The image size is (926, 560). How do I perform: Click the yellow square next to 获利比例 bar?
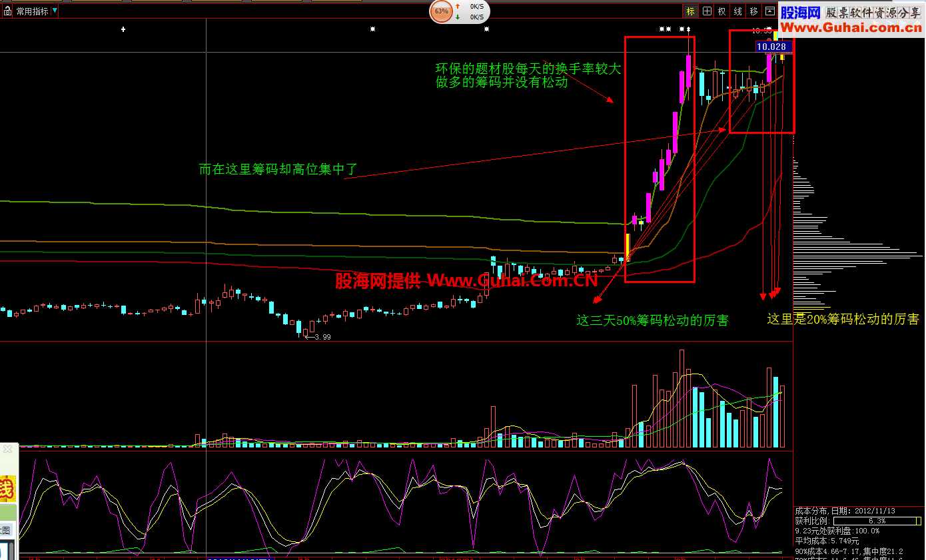[920, 521]
